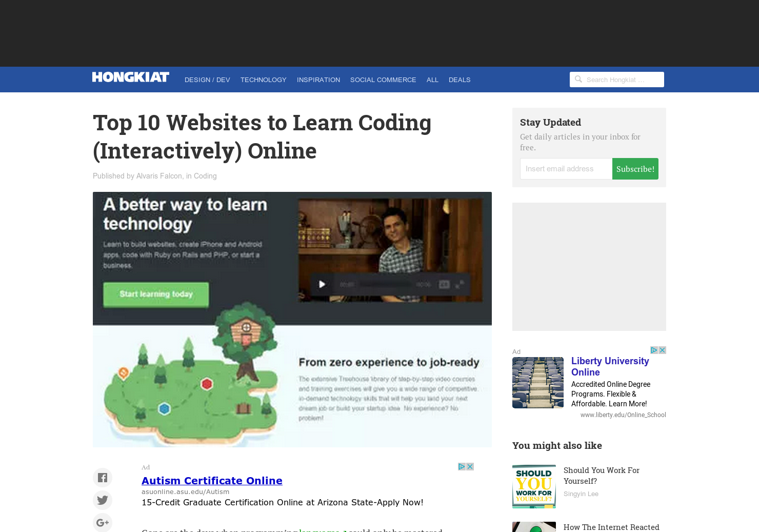
Task: Click the Hongkiat logo
Action: point(130,76)
